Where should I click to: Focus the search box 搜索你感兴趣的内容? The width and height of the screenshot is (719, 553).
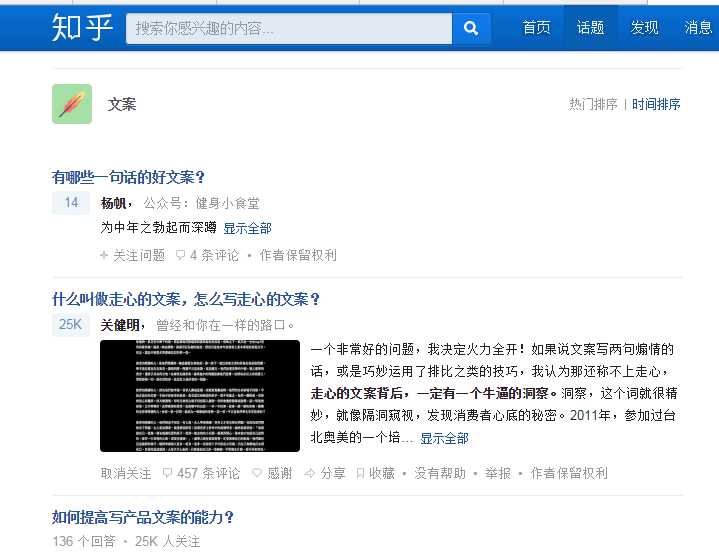point(289,28)
